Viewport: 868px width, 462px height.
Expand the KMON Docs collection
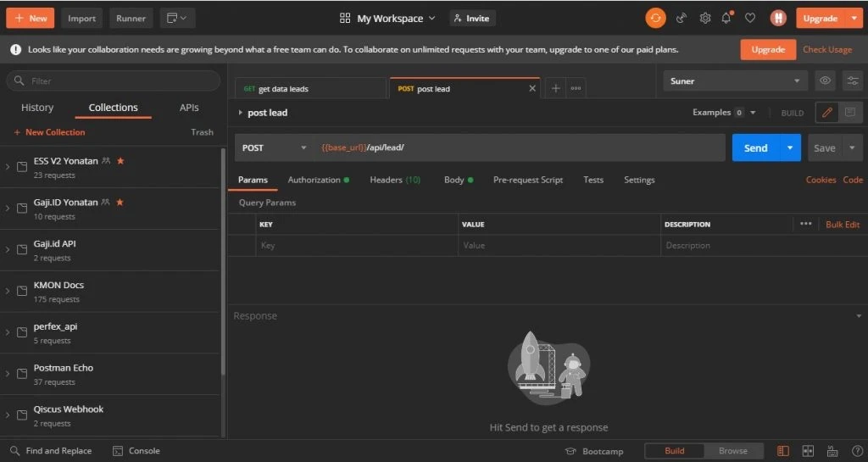click(8, 291)
